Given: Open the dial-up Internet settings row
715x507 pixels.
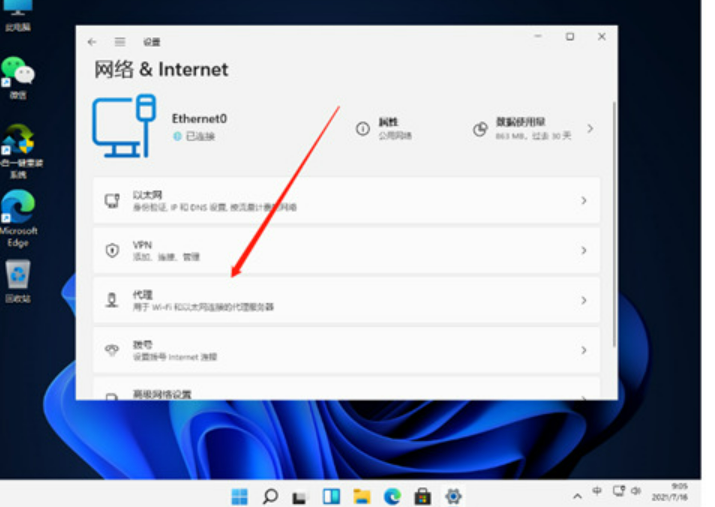Looking at the screenshot, I should pos(347,350).
